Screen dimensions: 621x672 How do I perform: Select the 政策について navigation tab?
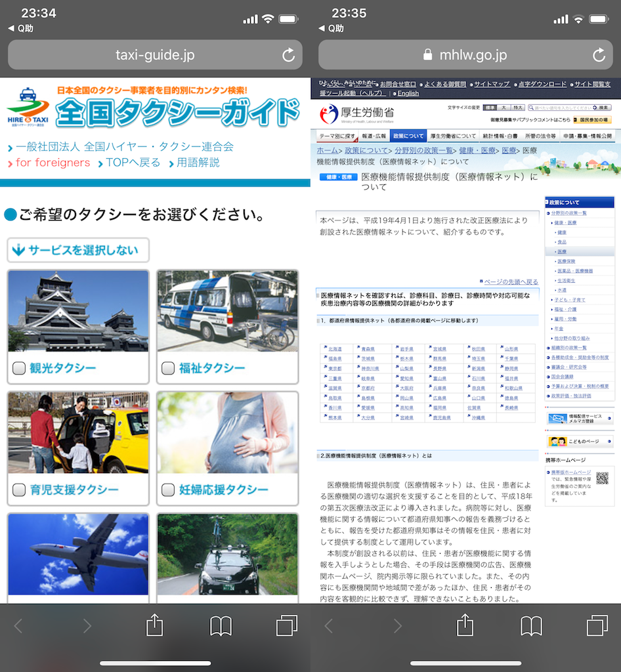pos(408,136)
